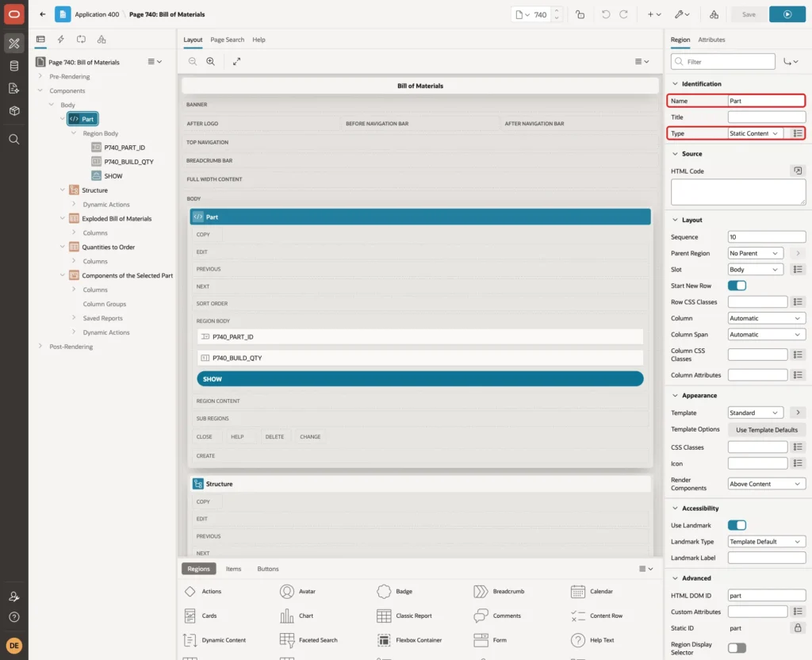Open the Administration user icon

tap(14, 597)
